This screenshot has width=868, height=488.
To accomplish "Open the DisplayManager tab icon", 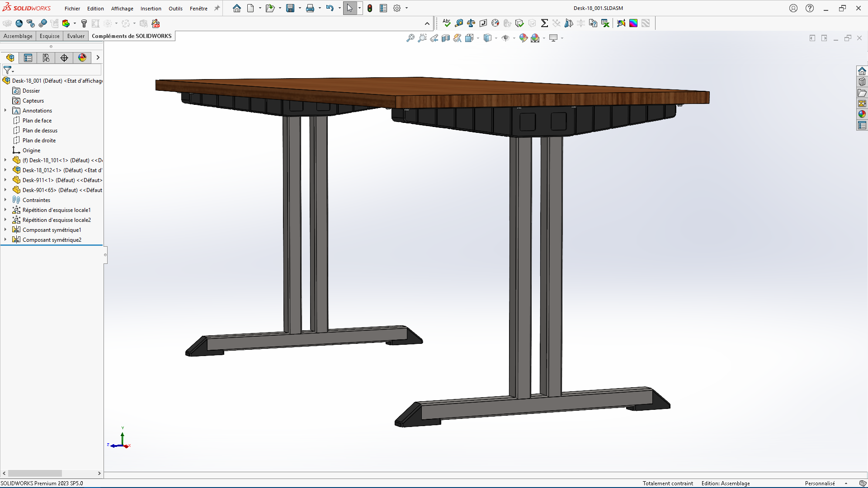I will pos(82,58).
